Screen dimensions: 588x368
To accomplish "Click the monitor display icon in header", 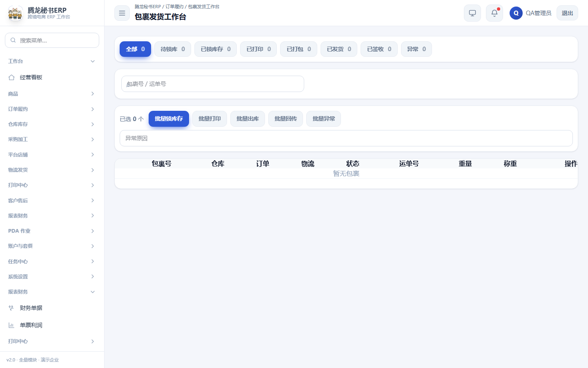I will click(x=472, y=13).
